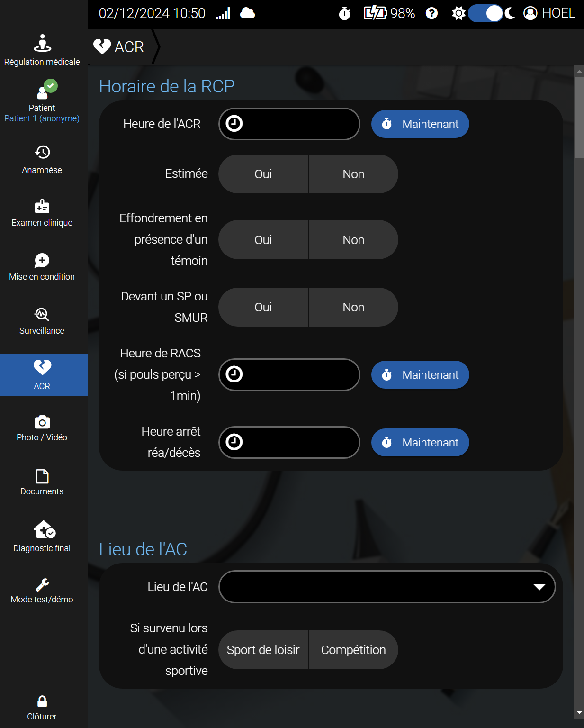This screenshot has height=728, width=584.
Task: Click the cloud sync status icon
Action: tap(247, 13)
